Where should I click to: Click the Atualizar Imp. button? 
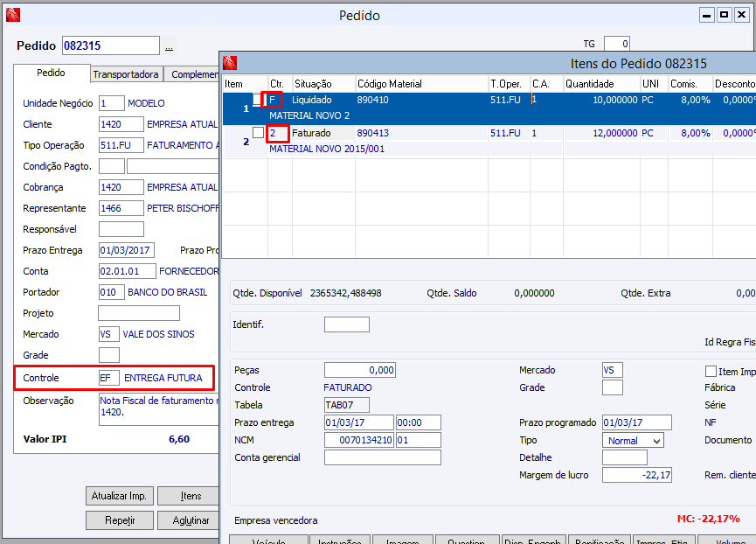[x=119, y=496]
